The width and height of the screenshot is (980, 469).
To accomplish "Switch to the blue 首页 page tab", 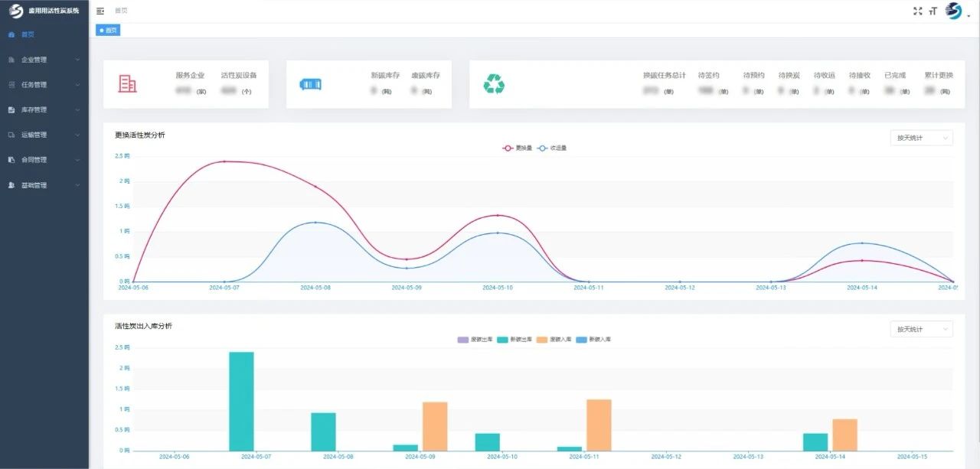I will [108, 30].
